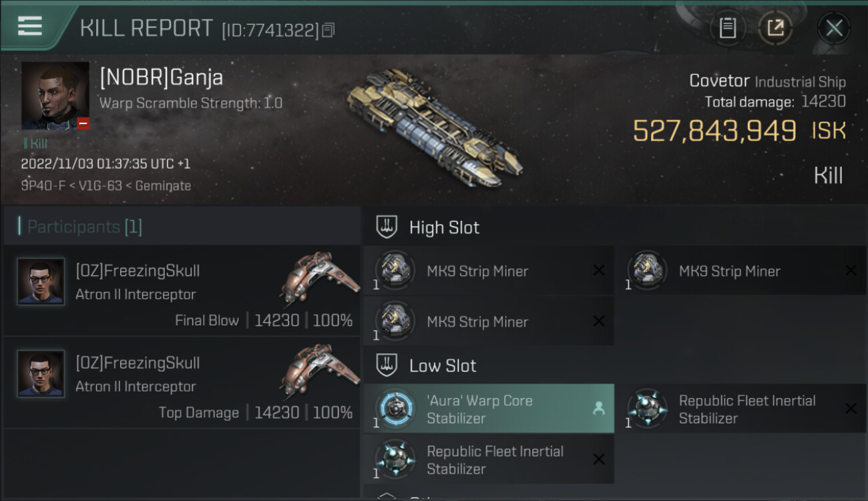
Task: Toggle the person icon on 'Aura' stabilizer
Action: (x=598, y=409)
